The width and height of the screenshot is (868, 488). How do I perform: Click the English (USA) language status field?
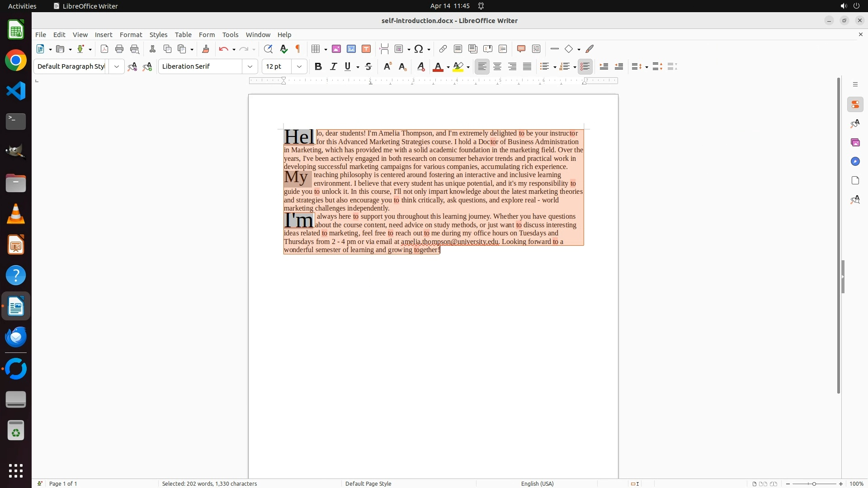click(537, 483)
